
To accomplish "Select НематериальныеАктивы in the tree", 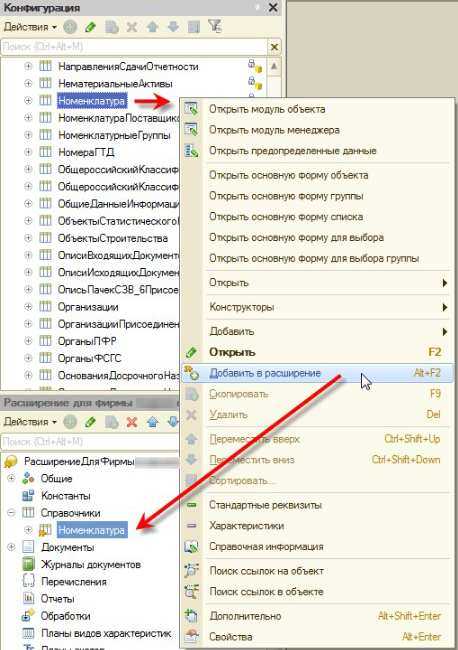I will point(115,84).
